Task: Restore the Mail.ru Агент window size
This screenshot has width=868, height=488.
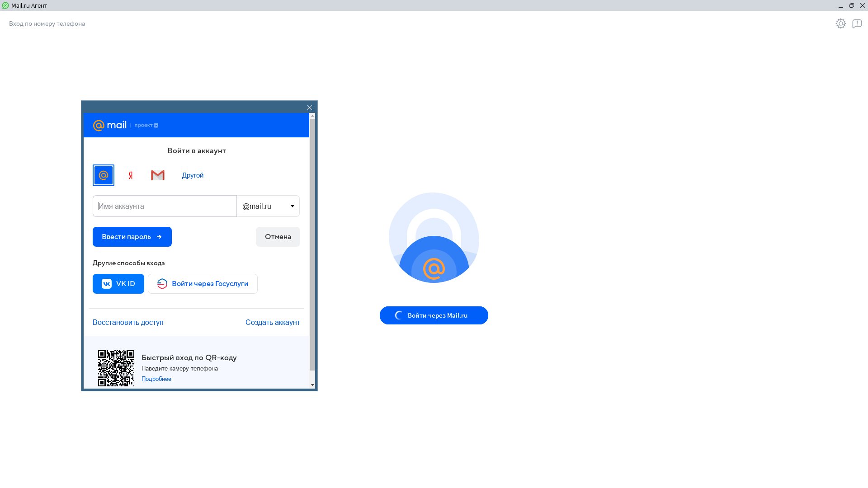Action: pos(852,5)
